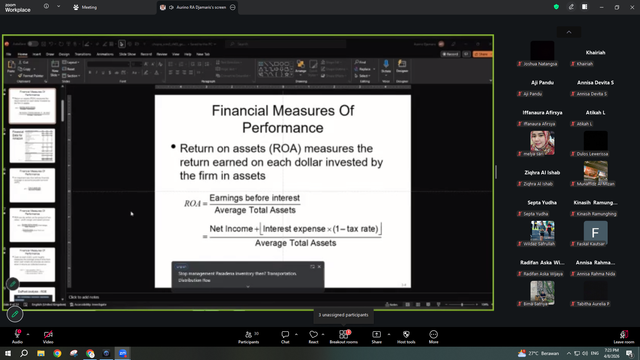Open the Replace dropdown arrow

pyautogui.click(x=374, y=69)
